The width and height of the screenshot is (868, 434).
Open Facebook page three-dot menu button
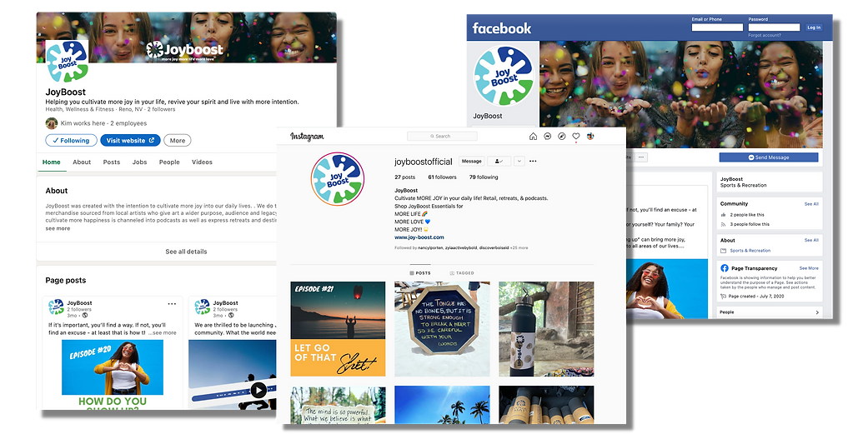coord(641,157)
